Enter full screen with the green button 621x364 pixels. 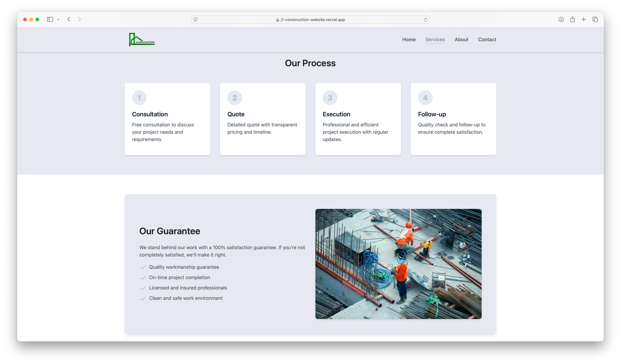pos(37,19)
